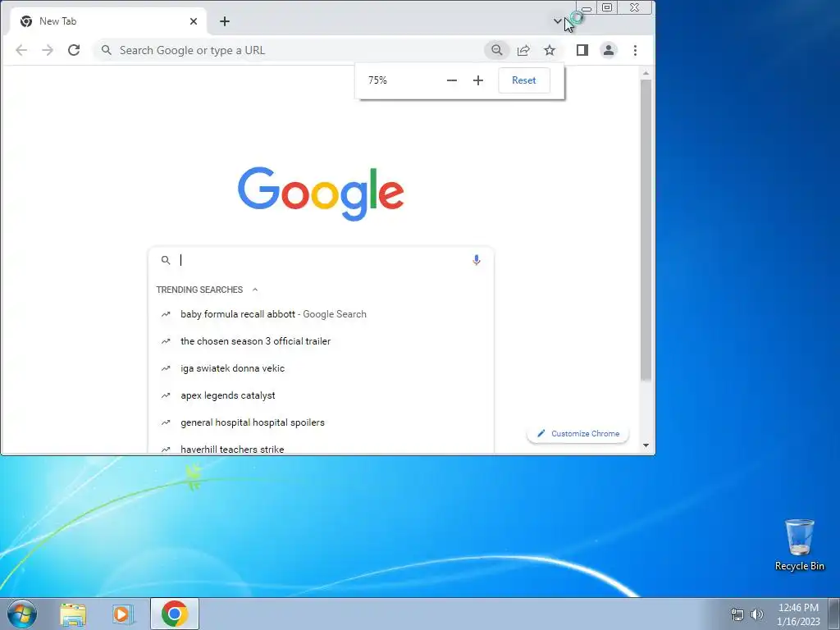Click the forward navigation arrow

tap(48, 50)
